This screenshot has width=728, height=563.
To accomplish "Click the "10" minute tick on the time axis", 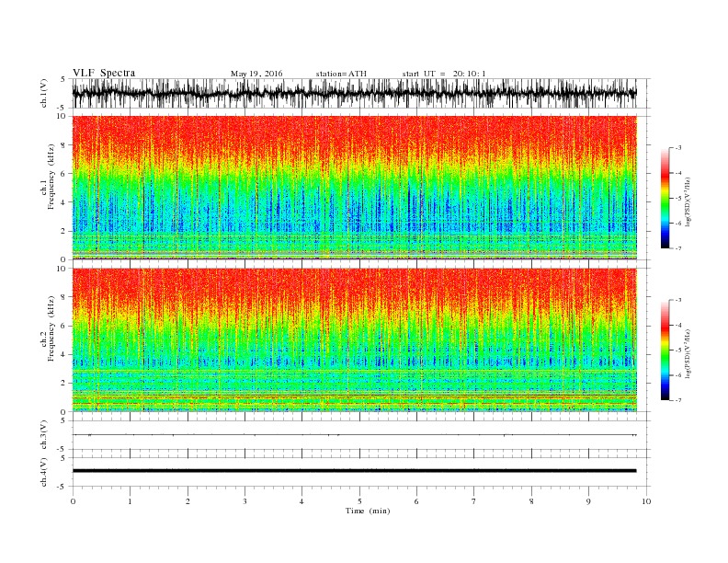I will 646,501.
